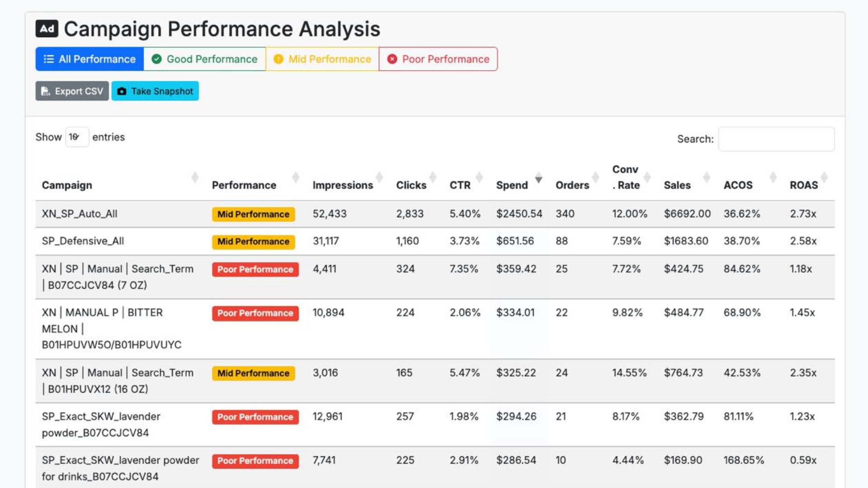The height and width of the screenshot is (488, 868).
Task: Select campaign SP_Exact_SKW_lavender powder_B07CCJCV84
Action: pos(101,425)
